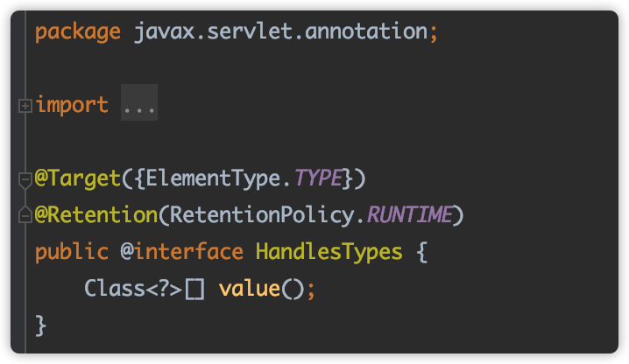
Task: Click the closing curly brace on last line
Action: point(40,325)
